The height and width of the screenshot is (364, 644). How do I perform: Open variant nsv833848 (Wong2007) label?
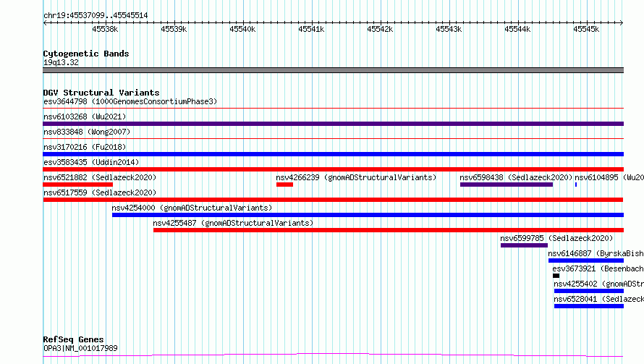[x=87, y=132]
